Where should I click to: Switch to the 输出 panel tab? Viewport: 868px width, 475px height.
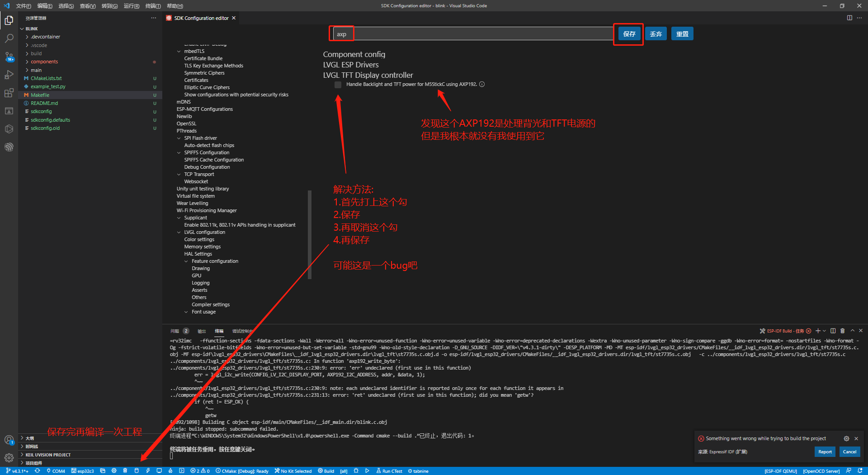202,331
